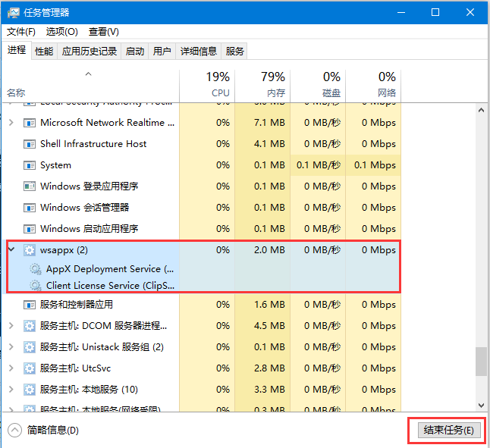Expand the 服务主机: UtcSvc row
The height and width of the screenshot is (448, 490).
(x=11, y=368)
